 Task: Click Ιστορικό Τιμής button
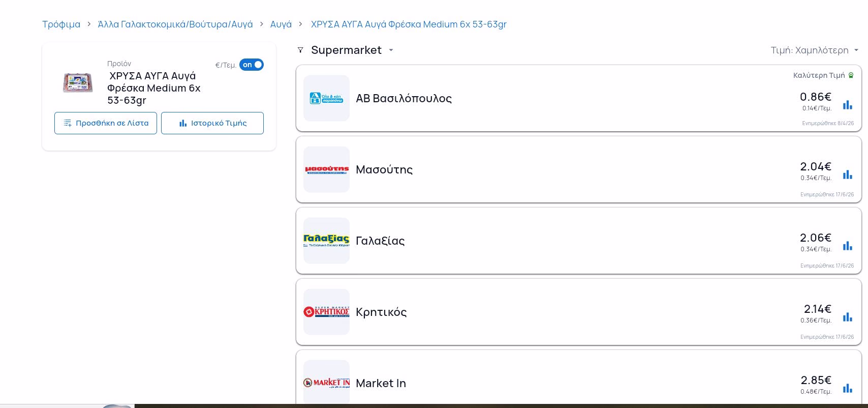pos(212,123)
